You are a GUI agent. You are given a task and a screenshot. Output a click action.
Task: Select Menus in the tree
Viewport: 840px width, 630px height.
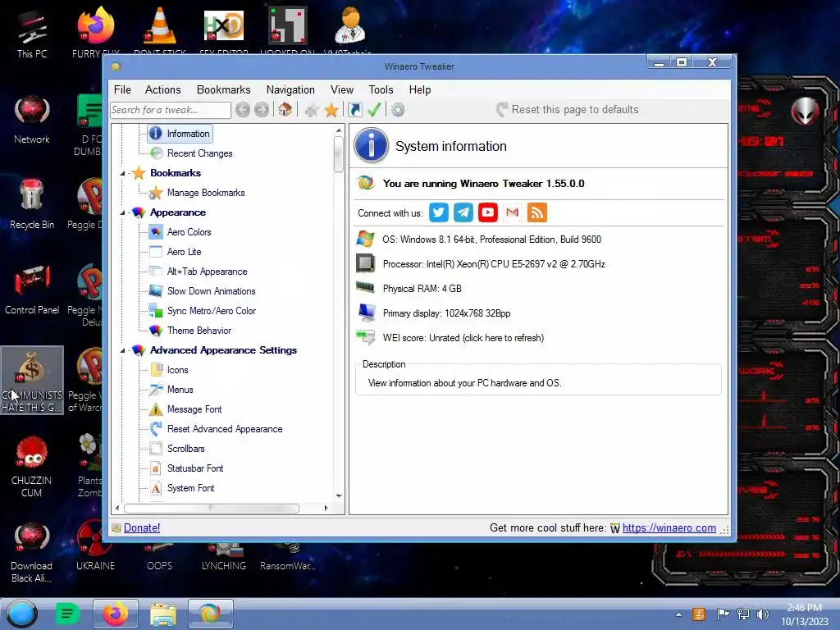[180, 390]
